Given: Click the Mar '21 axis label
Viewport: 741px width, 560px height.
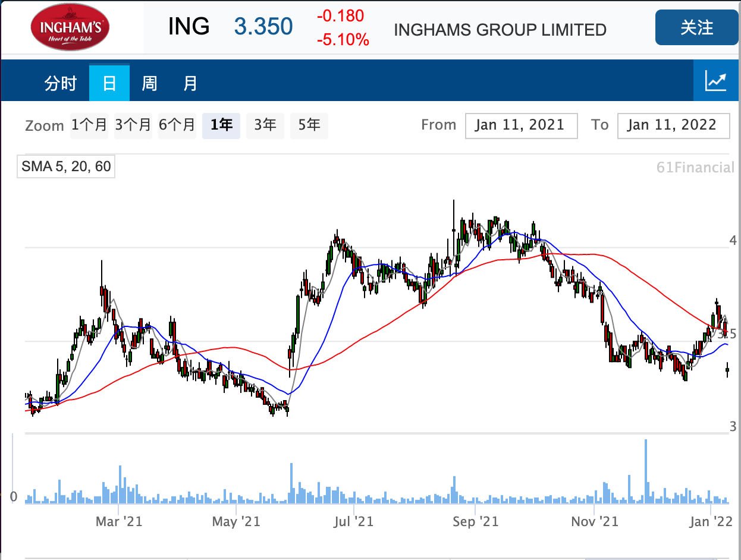Looking at the screenshot, I should pos(119,521).
